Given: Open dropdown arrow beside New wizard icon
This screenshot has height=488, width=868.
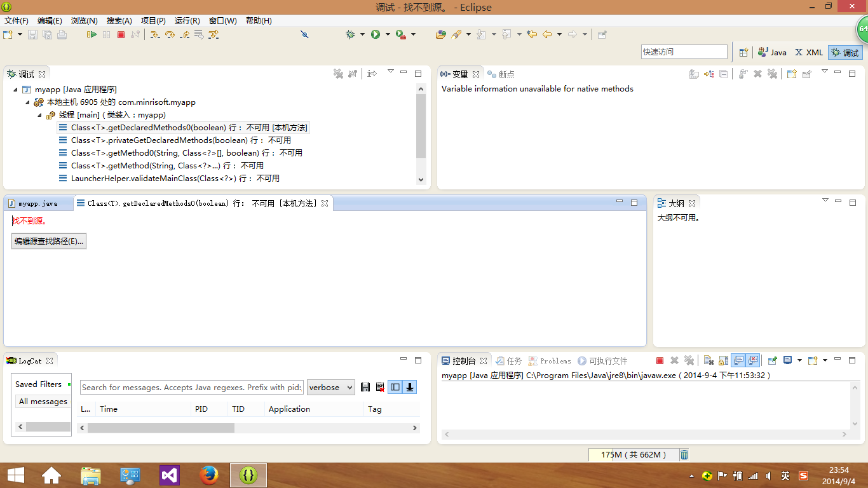Looking at the screenshot, I should coord(20,34).
